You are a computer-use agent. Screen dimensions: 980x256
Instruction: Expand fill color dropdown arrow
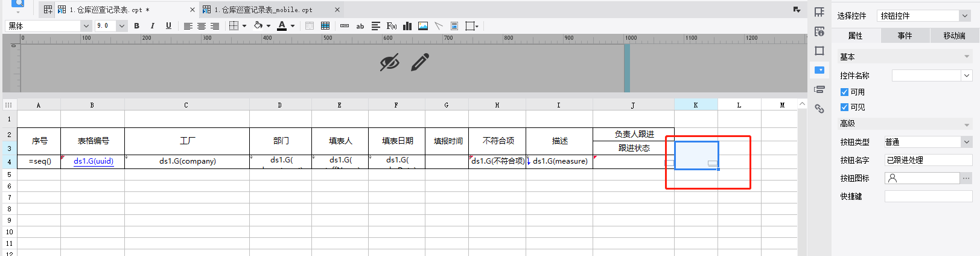(269, 26)
